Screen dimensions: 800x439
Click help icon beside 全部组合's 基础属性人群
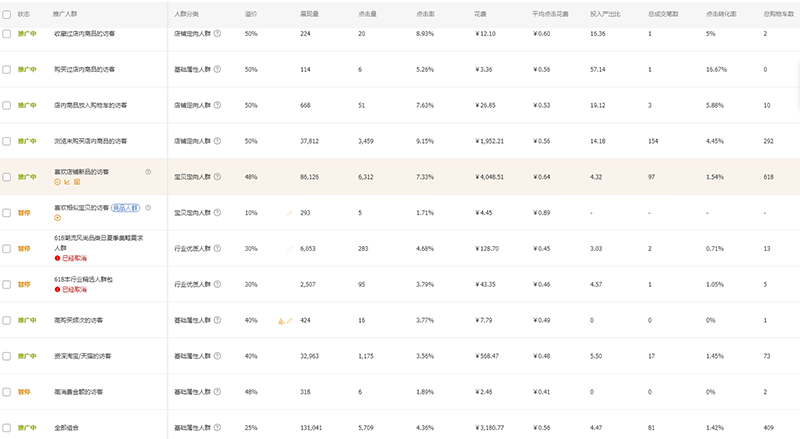point(217,428)
